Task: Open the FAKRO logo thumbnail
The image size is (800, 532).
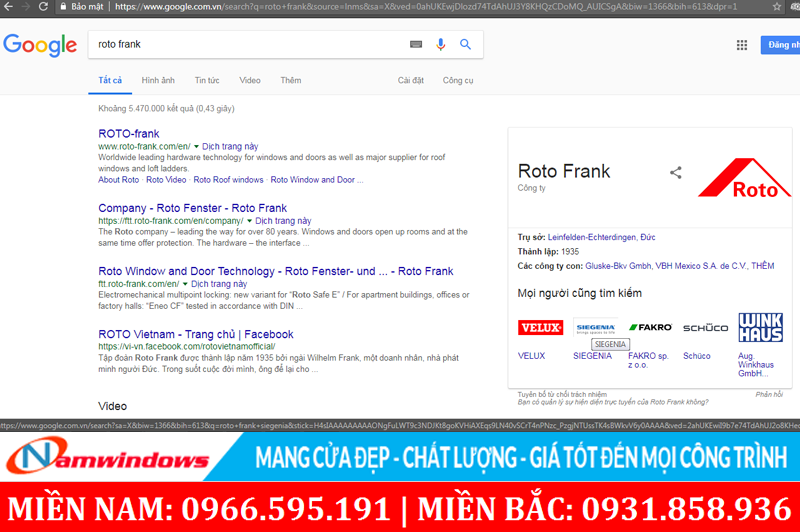Action: coord(651,327)
